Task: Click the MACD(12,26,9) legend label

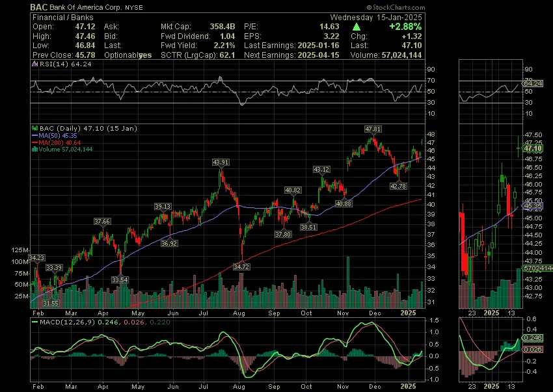Action: pos(68,322)
